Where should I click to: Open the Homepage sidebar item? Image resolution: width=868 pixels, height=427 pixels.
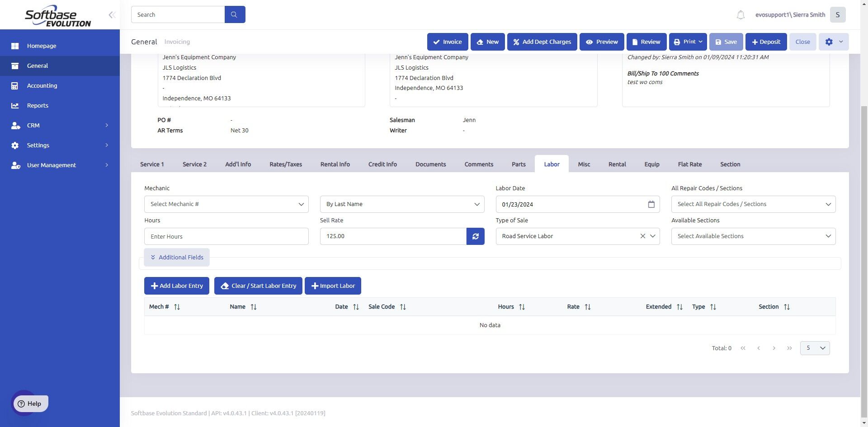coord(60,46)
